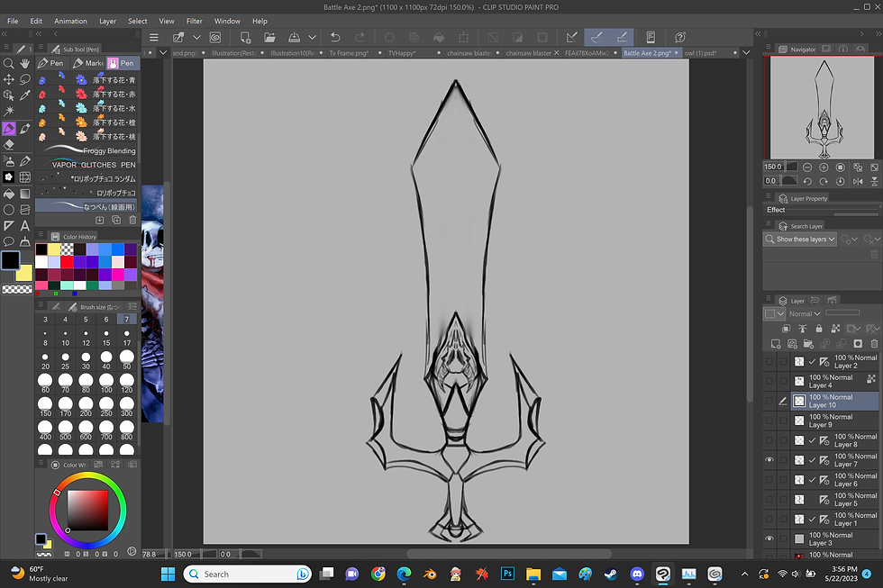Delete layer using trash icon in Layer panel
The width and height of the screenshot is (883, 588).
point(874,344)
